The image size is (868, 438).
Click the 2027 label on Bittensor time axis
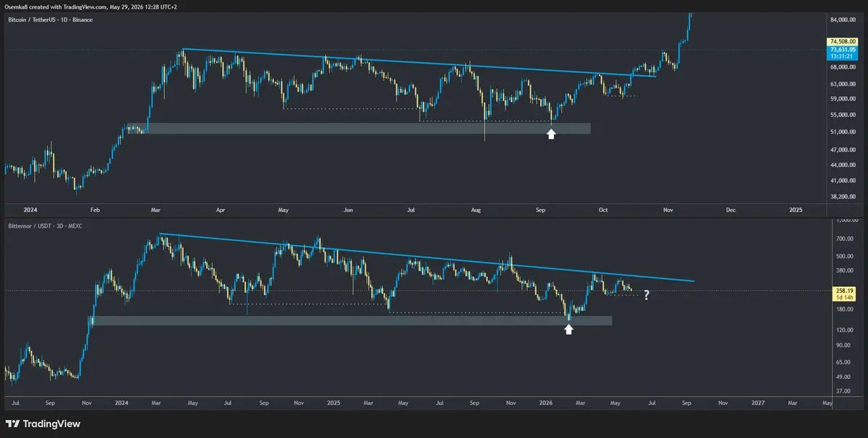click(758, 400)
